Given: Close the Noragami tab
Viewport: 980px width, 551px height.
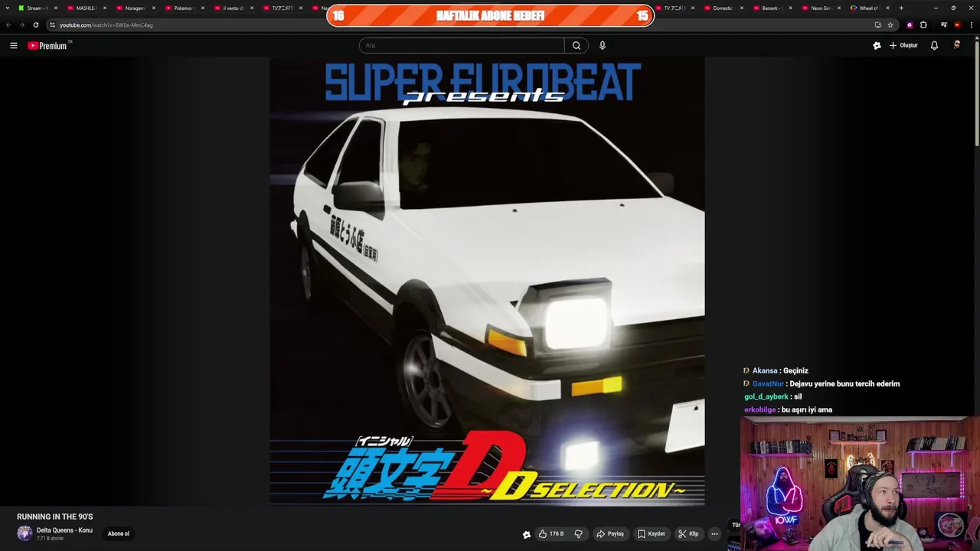Looking at the screenshot, I should point(154,8).
